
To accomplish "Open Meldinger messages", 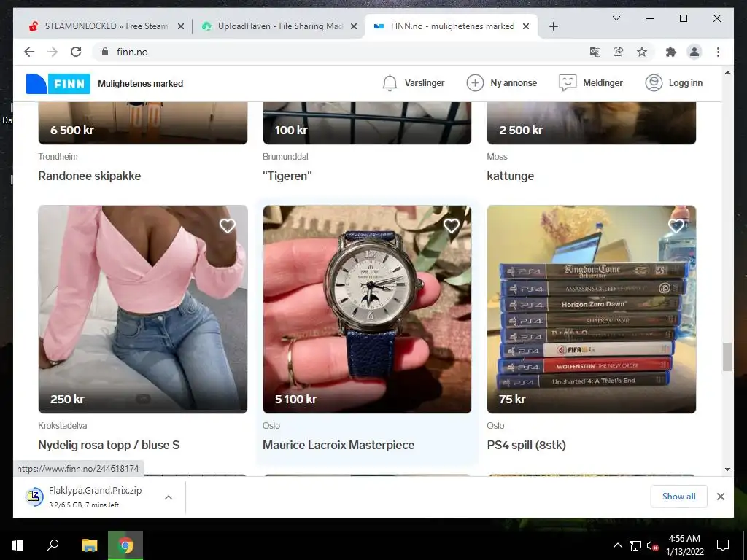I will [x=591, y=83].
